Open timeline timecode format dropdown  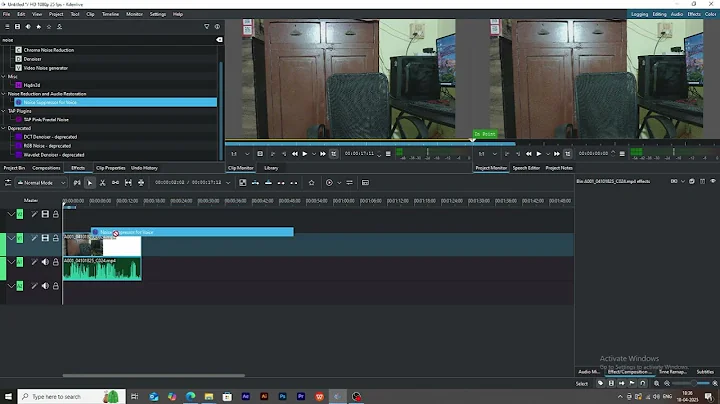tap(228, 183)
